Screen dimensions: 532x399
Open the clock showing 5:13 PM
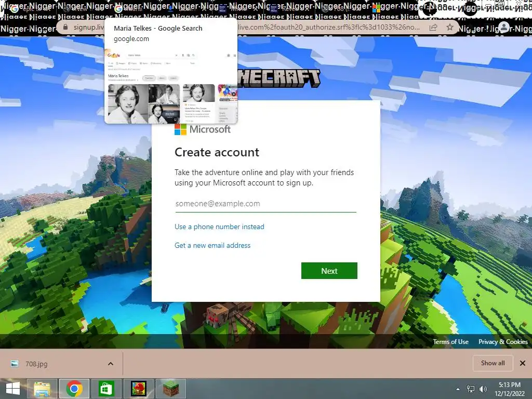pos(509,389)
